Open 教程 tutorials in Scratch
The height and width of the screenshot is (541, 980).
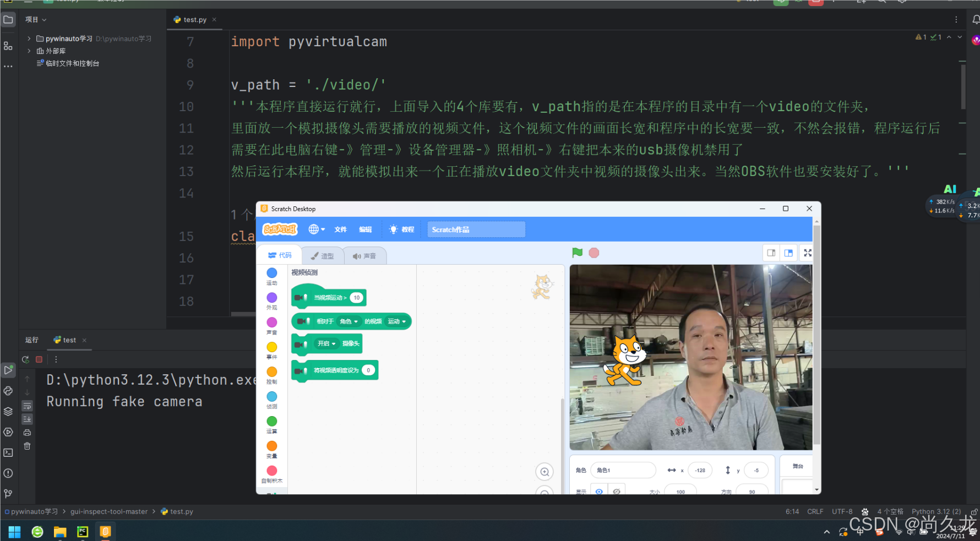tap(402, 229)
